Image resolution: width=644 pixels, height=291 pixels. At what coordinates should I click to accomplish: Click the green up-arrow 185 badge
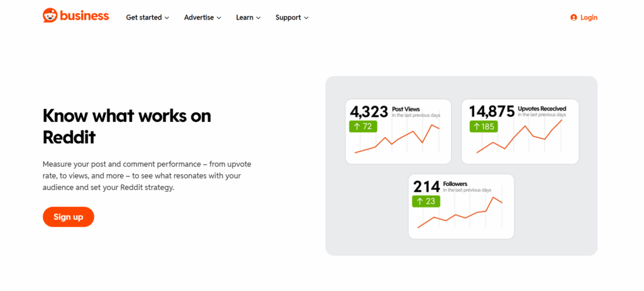(x=484, y=126)
